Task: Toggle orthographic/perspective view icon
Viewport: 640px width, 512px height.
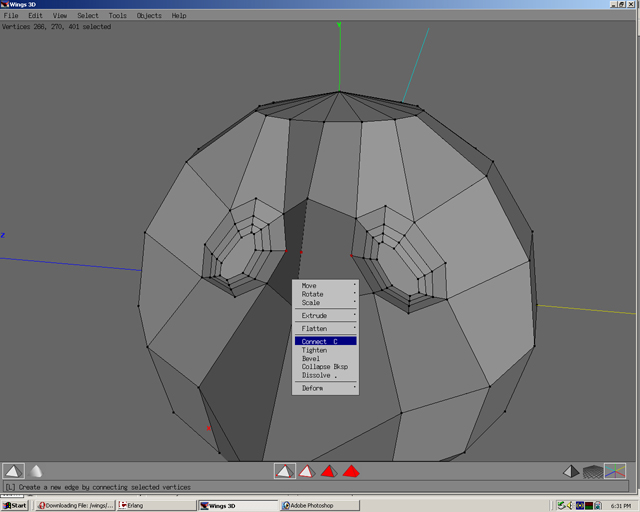Action: pyautogui.click(x=571, y=472)
